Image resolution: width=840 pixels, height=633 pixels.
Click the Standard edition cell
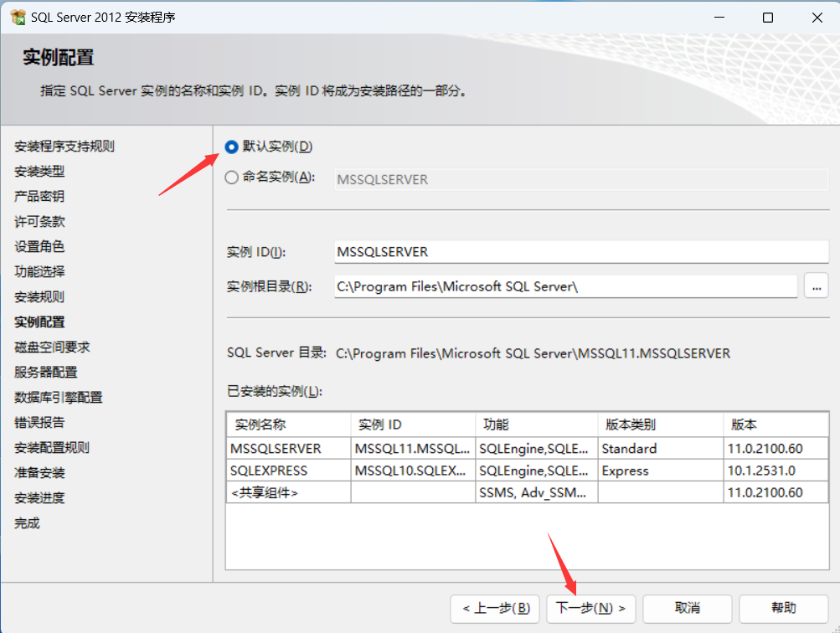[661, 448]
